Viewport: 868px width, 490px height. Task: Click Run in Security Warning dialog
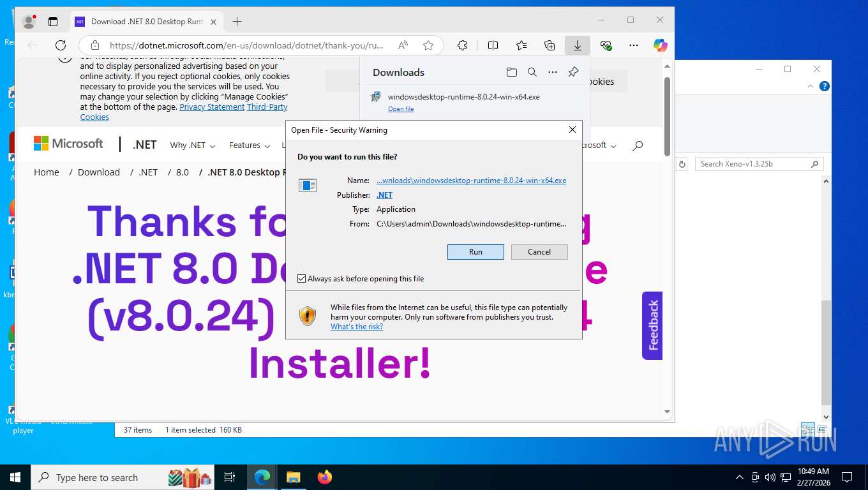click(x=475, y=252)
